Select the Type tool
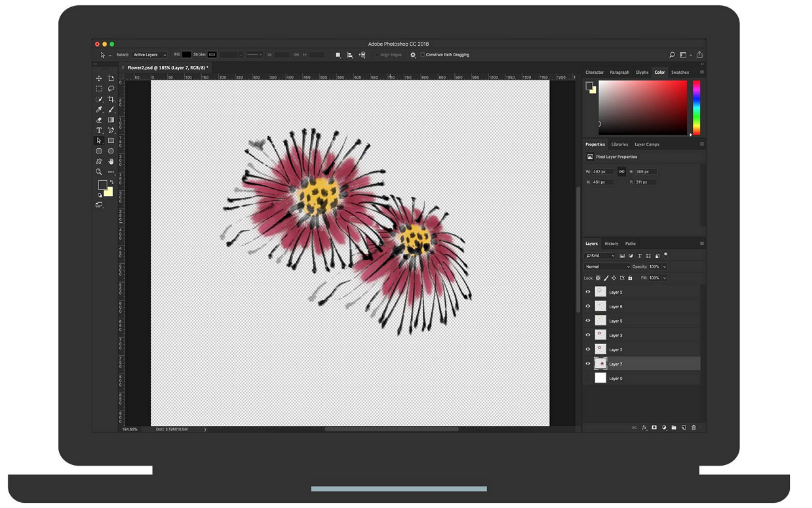The height and width of the screenshot is (508, 812). (99, 130)
